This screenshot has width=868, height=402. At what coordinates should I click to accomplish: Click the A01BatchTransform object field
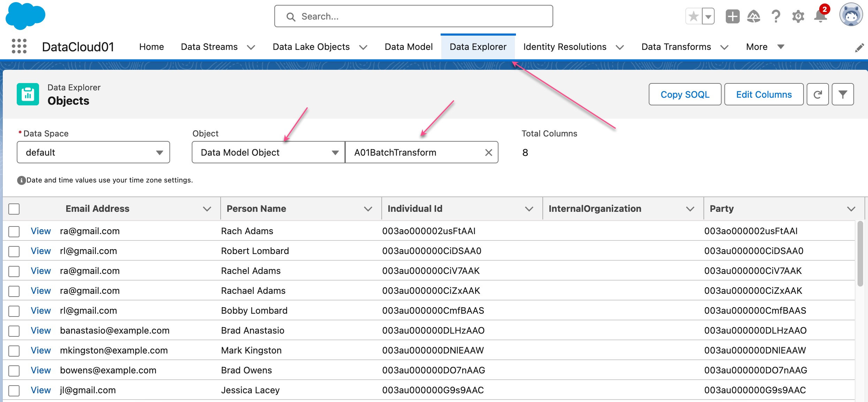coord(422,152)
